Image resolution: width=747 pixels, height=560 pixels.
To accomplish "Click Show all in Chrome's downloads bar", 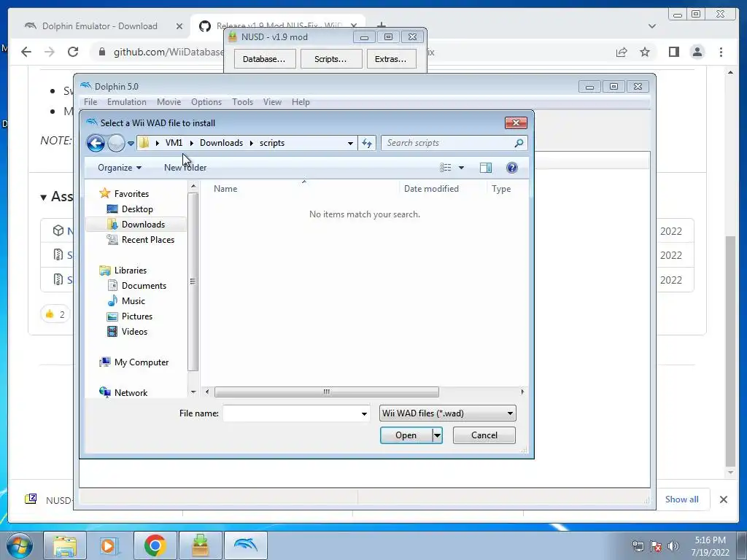I will pos(682,499).
